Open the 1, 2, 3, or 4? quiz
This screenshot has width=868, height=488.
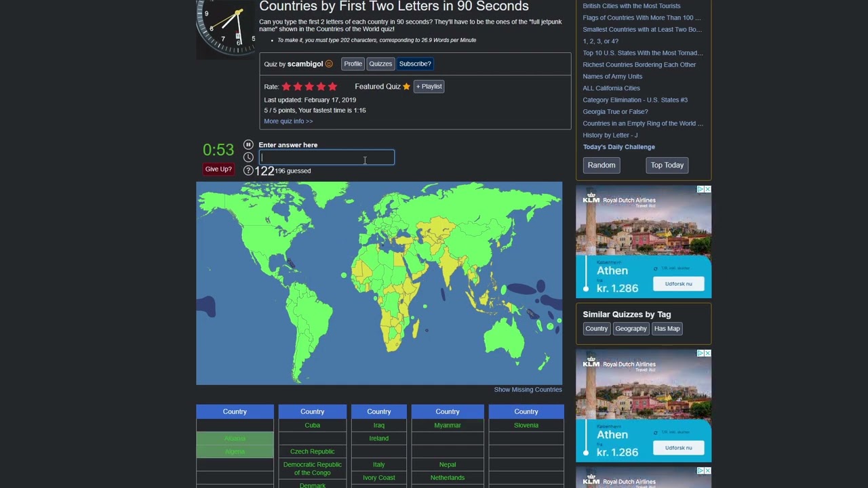[600, 41]
